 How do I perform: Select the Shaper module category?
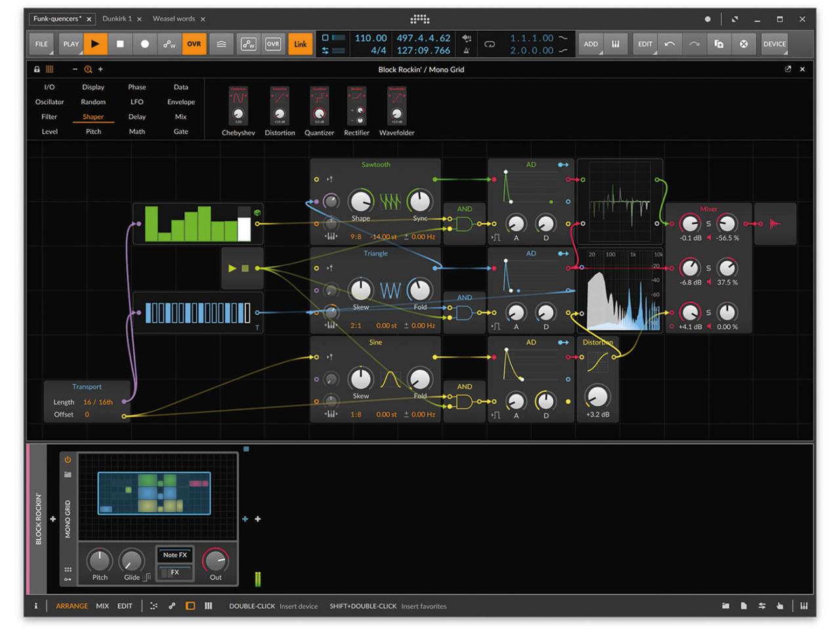pos(93,117)
